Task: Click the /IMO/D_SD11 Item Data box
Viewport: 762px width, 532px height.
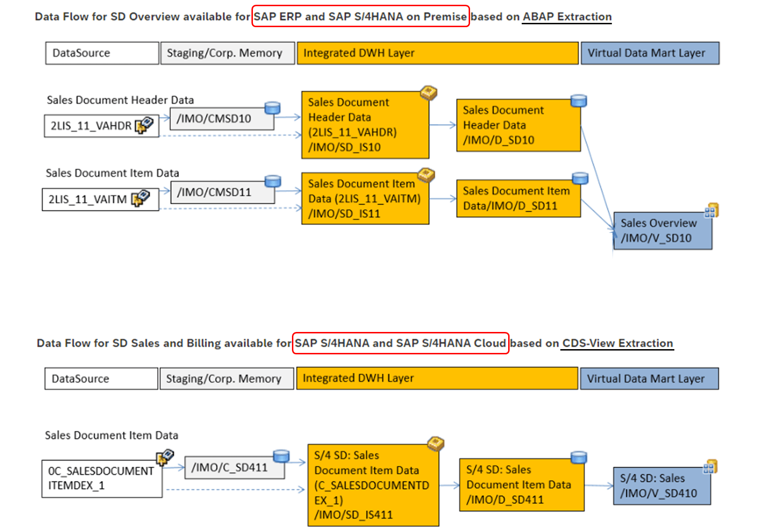Action: [x=519, y=198]
